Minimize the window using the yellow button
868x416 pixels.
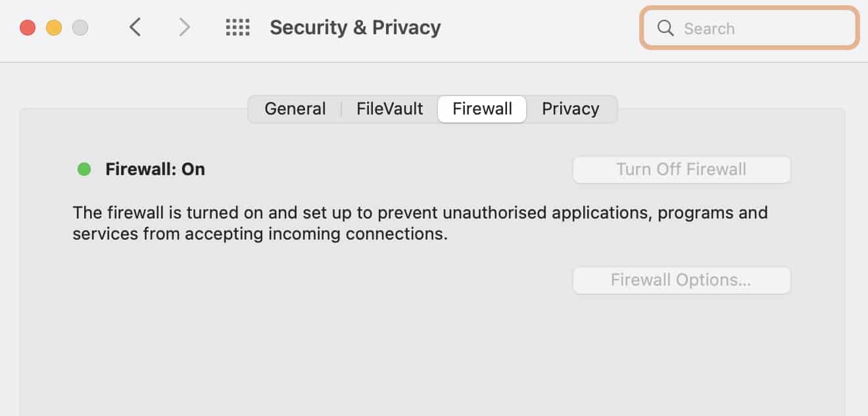[54, 28]
